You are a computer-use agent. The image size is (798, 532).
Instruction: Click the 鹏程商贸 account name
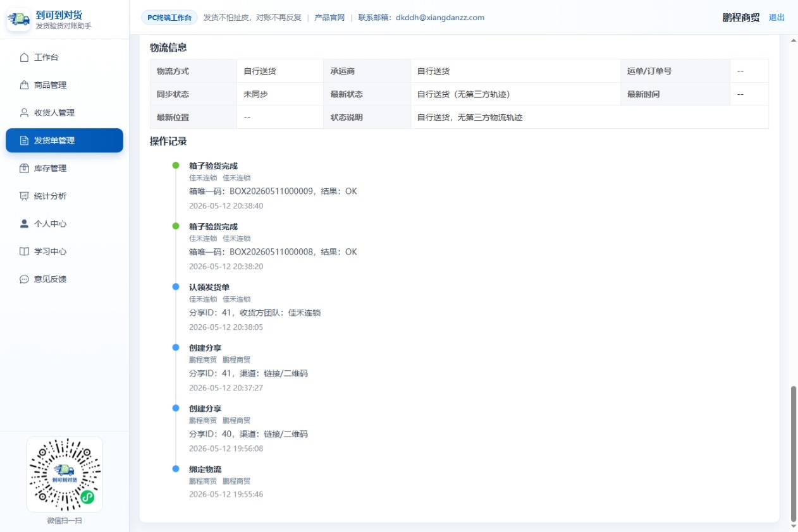741,18
